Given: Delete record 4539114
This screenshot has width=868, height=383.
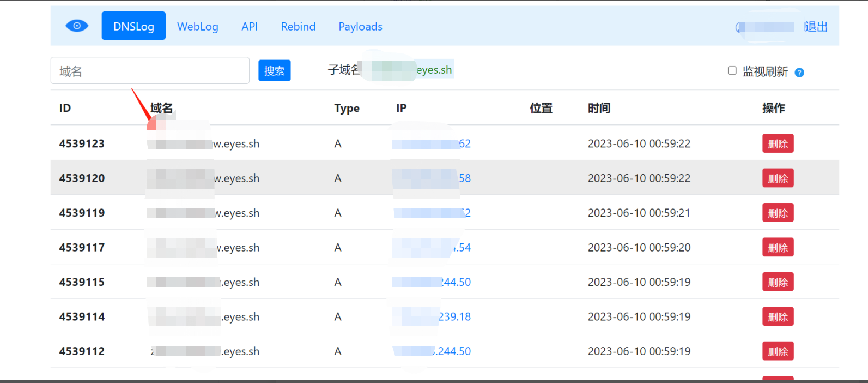Looking at the screenshot, I should [778, 316].
